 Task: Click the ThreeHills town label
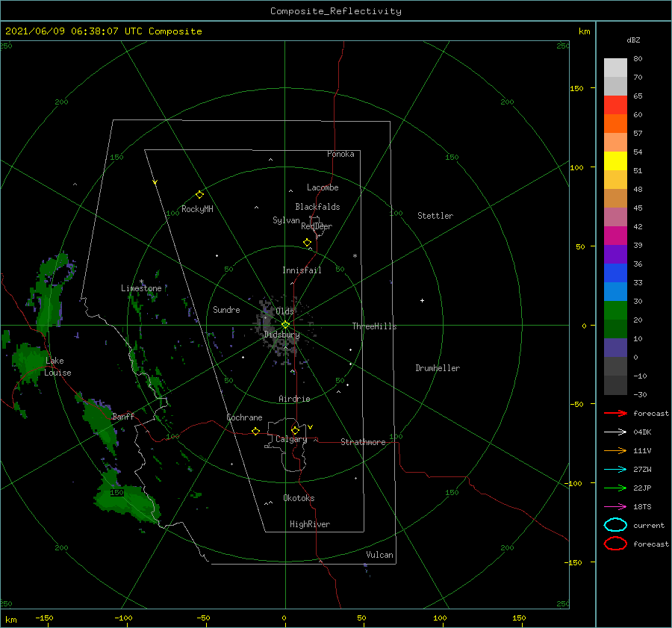375,326
